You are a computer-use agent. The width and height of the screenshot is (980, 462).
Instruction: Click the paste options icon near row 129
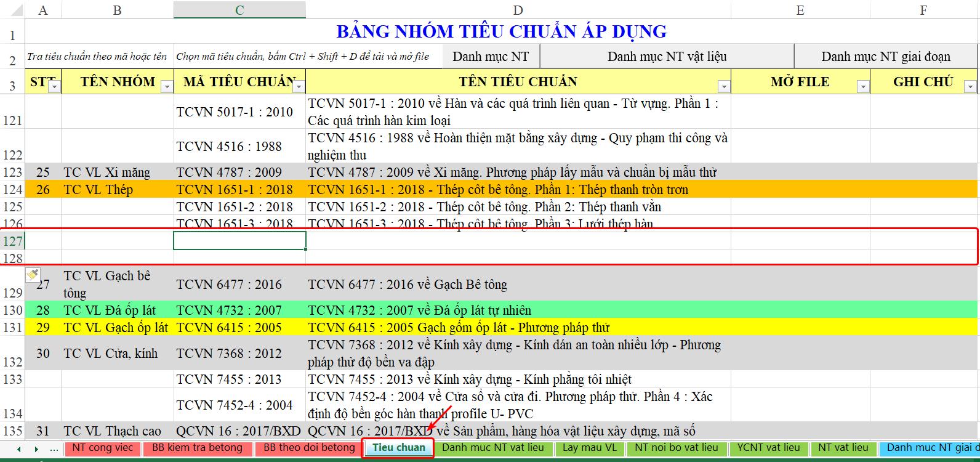(33, 275)
